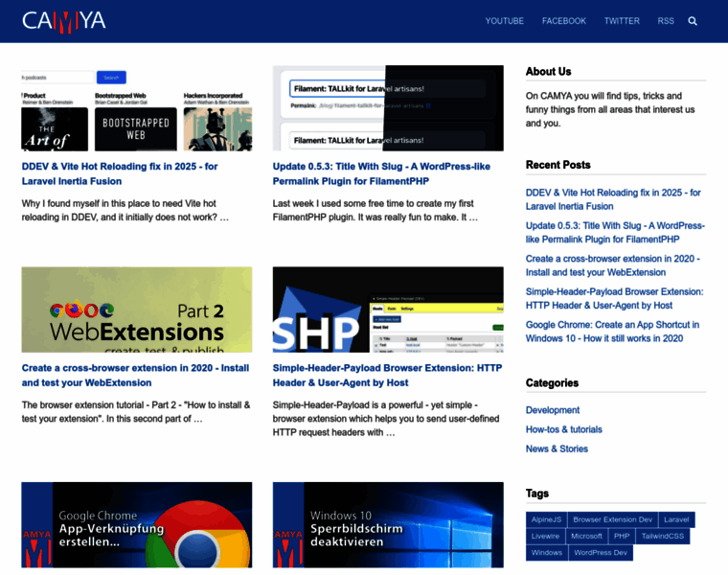Viewport: 728px width, 575px height.
Task: Select the Browser Extension Dev tag
Action: tap(612, 519)
